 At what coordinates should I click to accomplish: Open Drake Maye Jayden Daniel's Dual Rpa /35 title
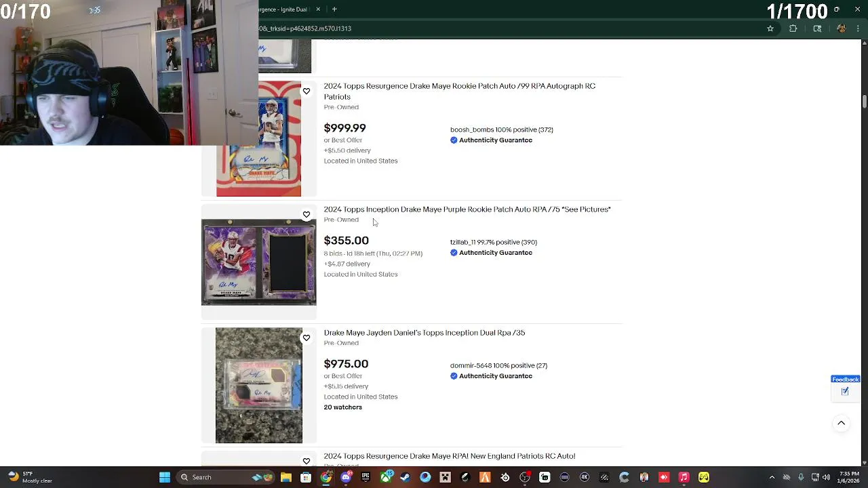(x=425, y=333)
